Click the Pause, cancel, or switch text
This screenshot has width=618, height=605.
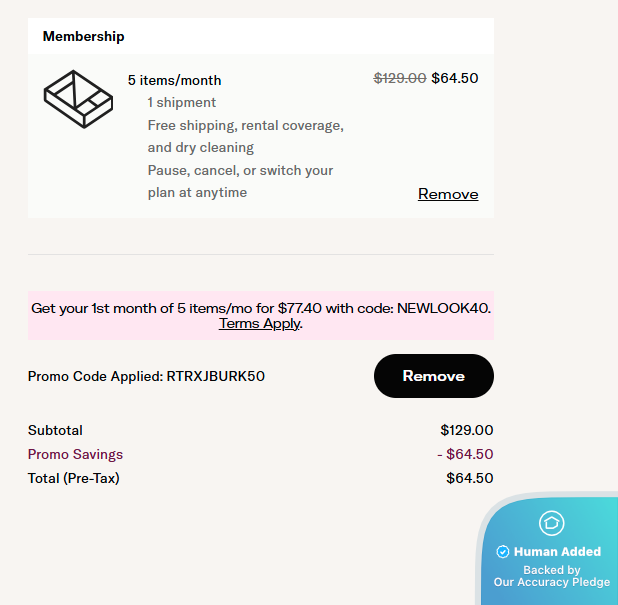click(240, 170)
